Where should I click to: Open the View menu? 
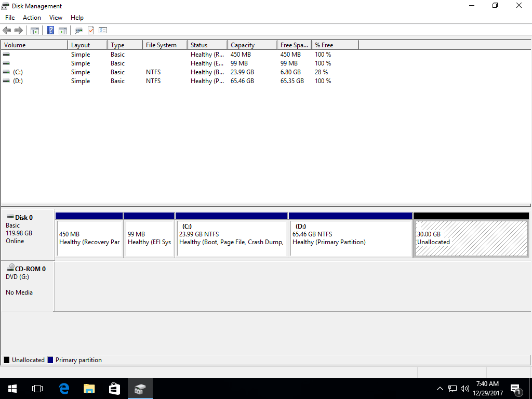click(x=56, y=17)
